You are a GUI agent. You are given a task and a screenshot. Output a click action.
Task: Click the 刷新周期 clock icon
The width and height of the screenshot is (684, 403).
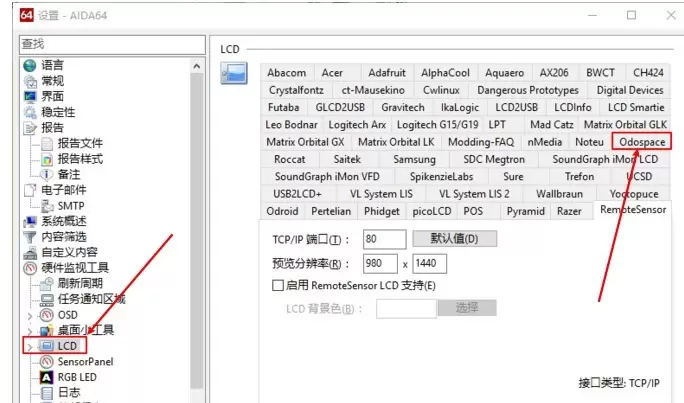click(47, 283)
